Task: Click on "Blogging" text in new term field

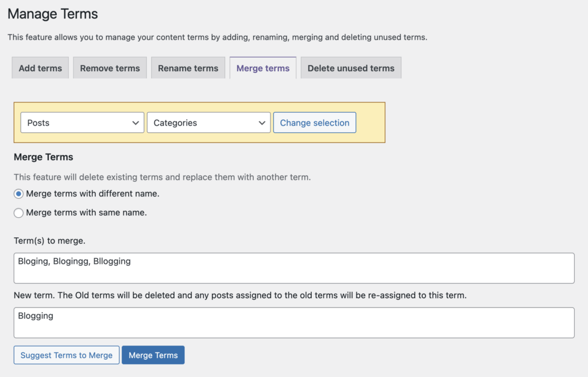Action: click(36, 315)
